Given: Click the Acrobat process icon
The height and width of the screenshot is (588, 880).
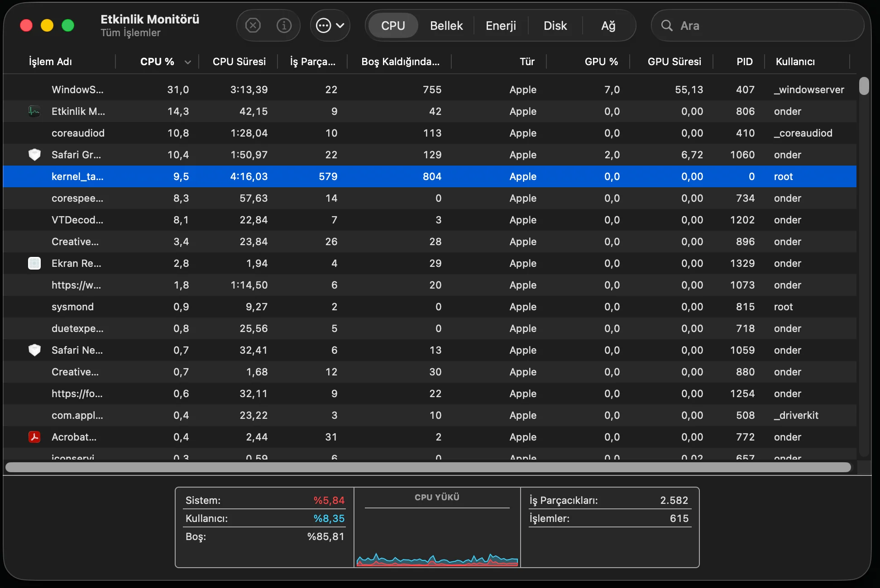Looking at the screenshot, I should coord(34,437).
